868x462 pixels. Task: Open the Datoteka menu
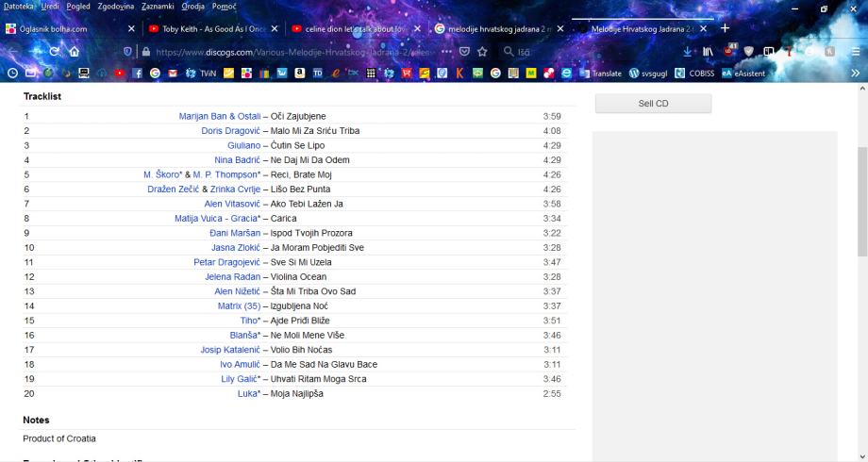click(x=19, y=6)
